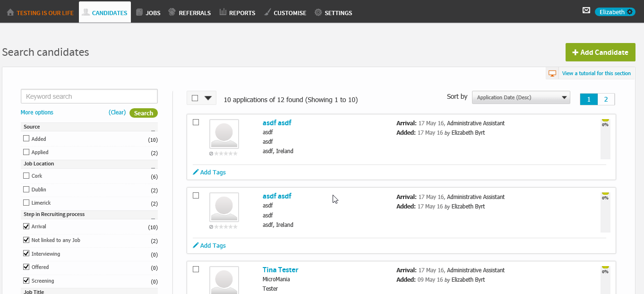The width and height of the screenshot is (644, 294).
Task: Click the Settings gear icon in navbar
Action: pyautogui.click(x=318, y=13)
